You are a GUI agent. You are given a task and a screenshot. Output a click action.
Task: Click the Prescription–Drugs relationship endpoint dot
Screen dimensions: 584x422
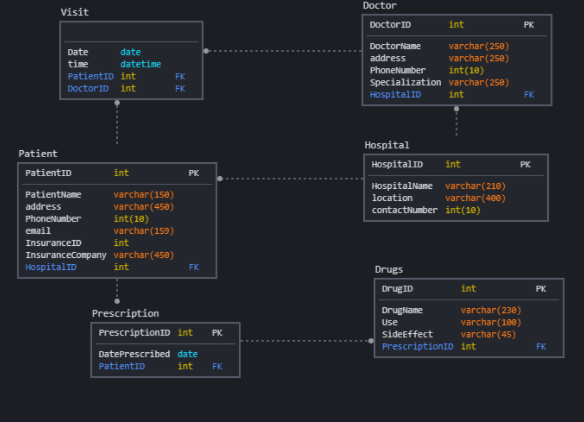pos(371,341)
